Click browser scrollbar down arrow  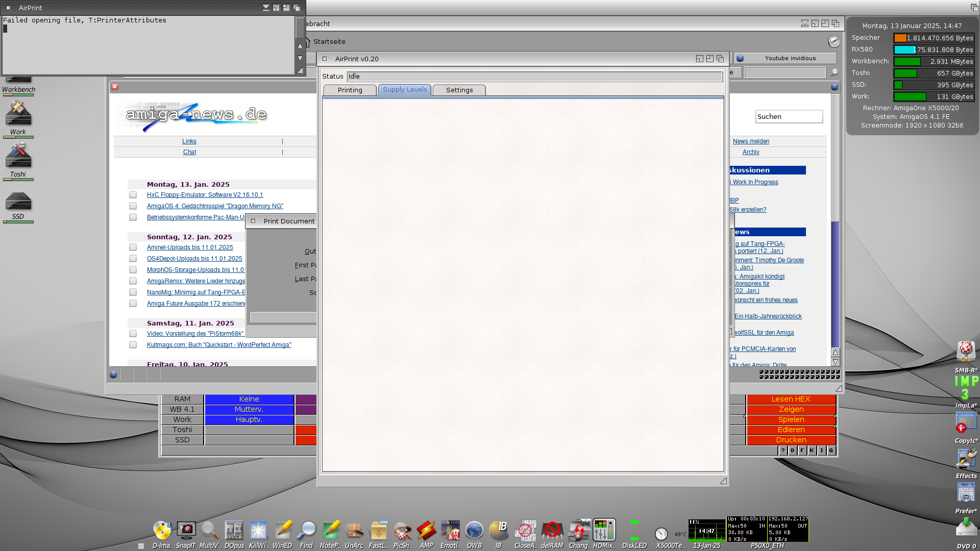(x=836, y=362)
